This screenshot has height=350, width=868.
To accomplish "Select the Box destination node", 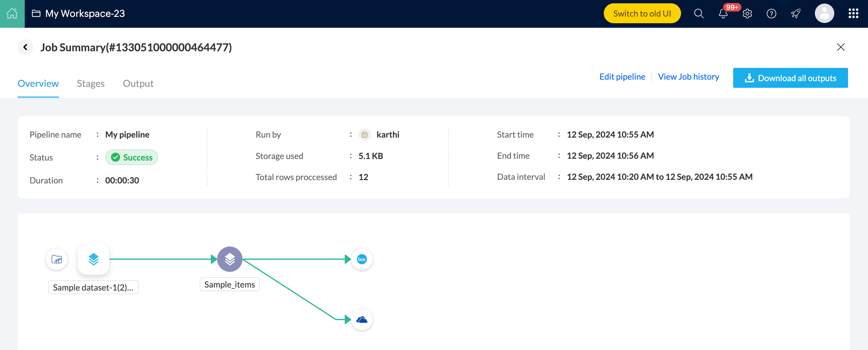I will 362,259.
